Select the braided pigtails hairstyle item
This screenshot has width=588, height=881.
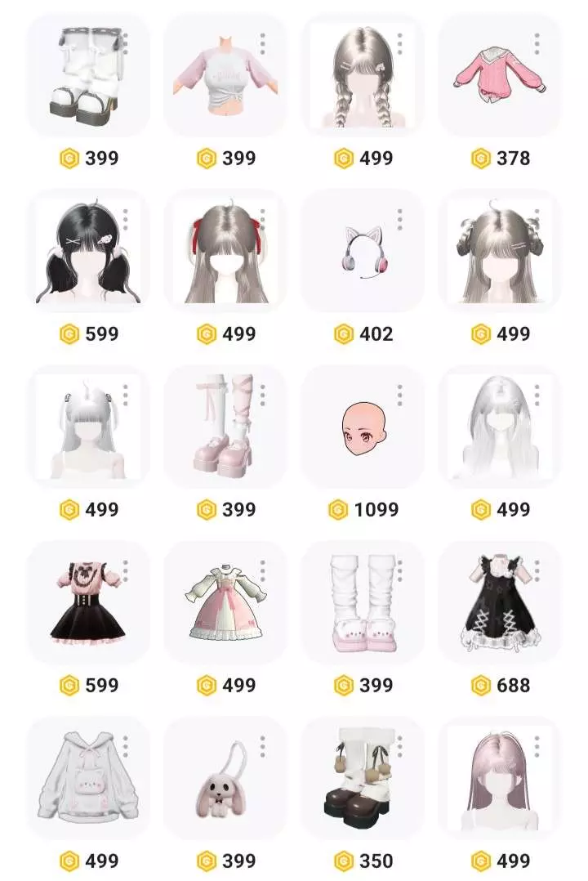tap(363, 74)
